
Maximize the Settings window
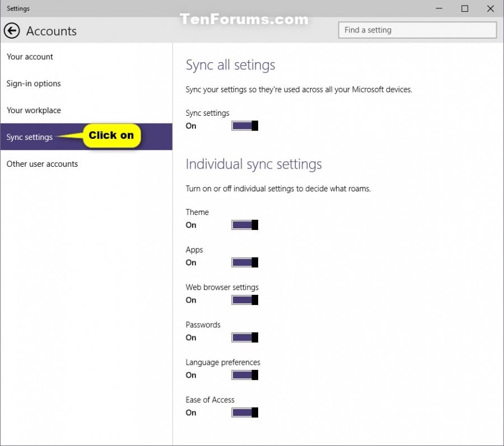[464, 8]
